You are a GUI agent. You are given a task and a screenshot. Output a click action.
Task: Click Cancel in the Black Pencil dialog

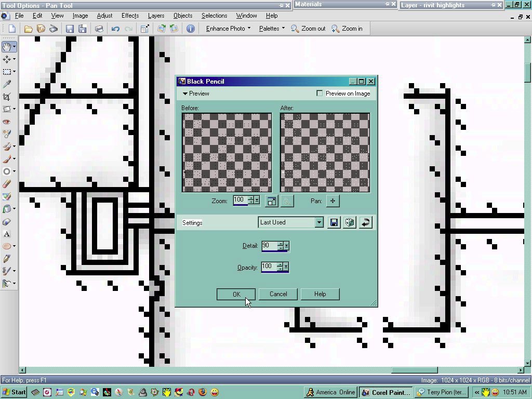coord(278,294)
